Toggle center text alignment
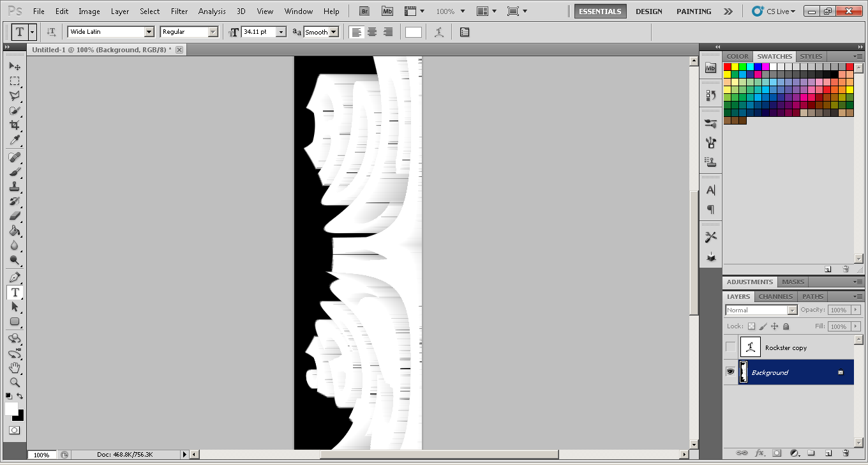Image resolution: width=868 pixels, height=465 pixels. pyautogui.click(x=372, y=32)
